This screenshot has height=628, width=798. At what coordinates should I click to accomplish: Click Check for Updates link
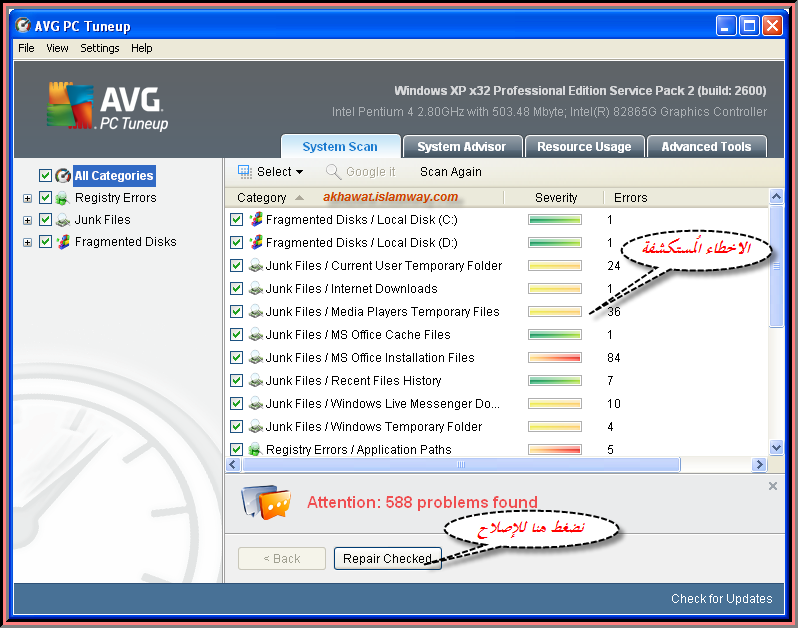(721, 598)
